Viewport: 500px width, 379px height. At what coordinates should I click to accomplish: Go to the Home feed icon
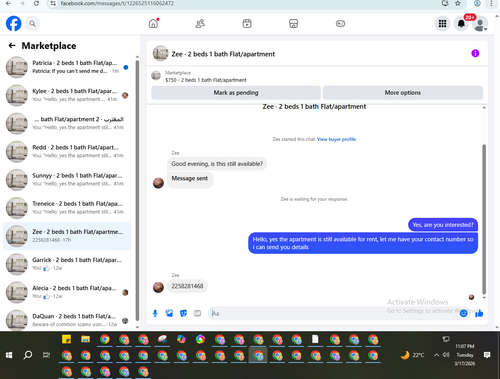tap(153, 24)
